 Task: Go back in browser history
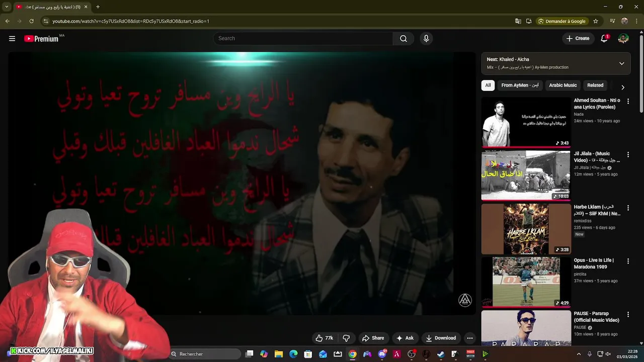coord(7,21)
